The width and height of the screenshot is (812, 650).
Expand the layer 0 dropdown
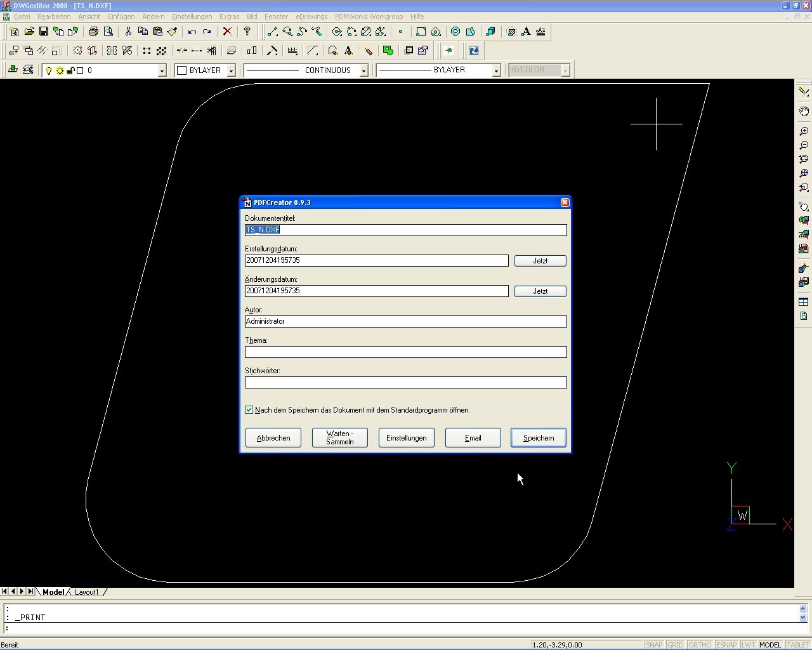coord(162,70)
